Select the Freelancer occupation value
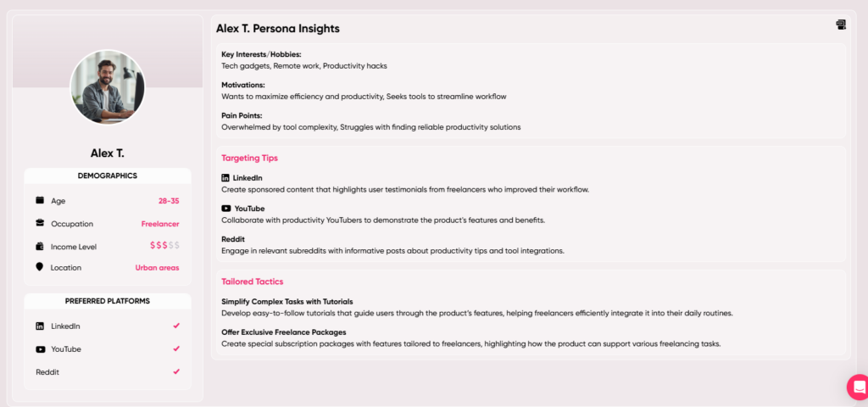 tap(160, 224)
